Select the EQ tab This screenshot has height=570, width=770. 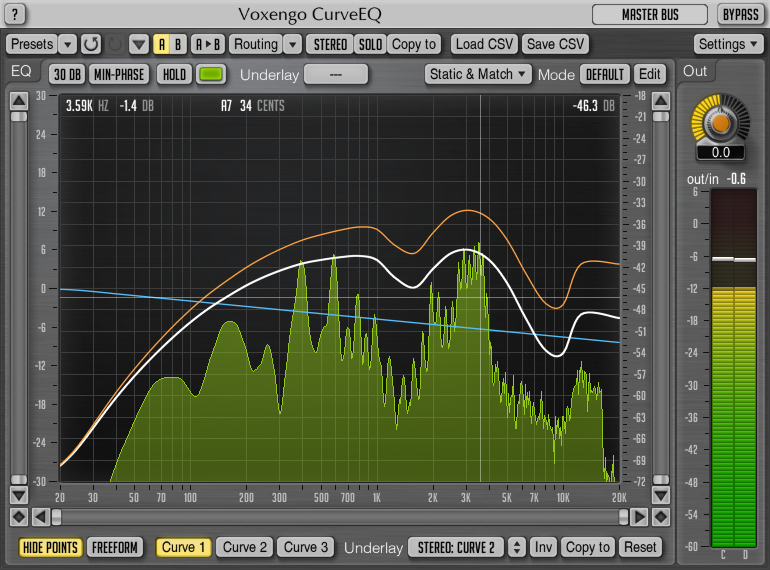click(x=21, y=72)
